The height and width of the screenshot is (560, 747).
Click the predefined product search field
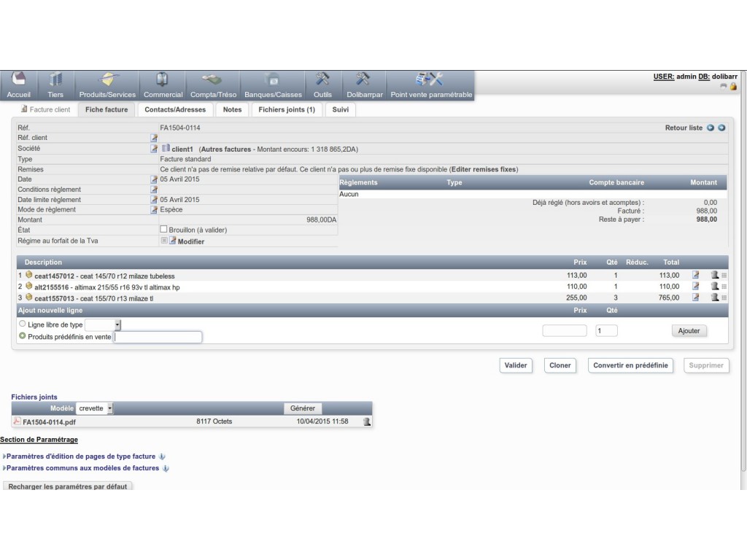tap(158, 337)
